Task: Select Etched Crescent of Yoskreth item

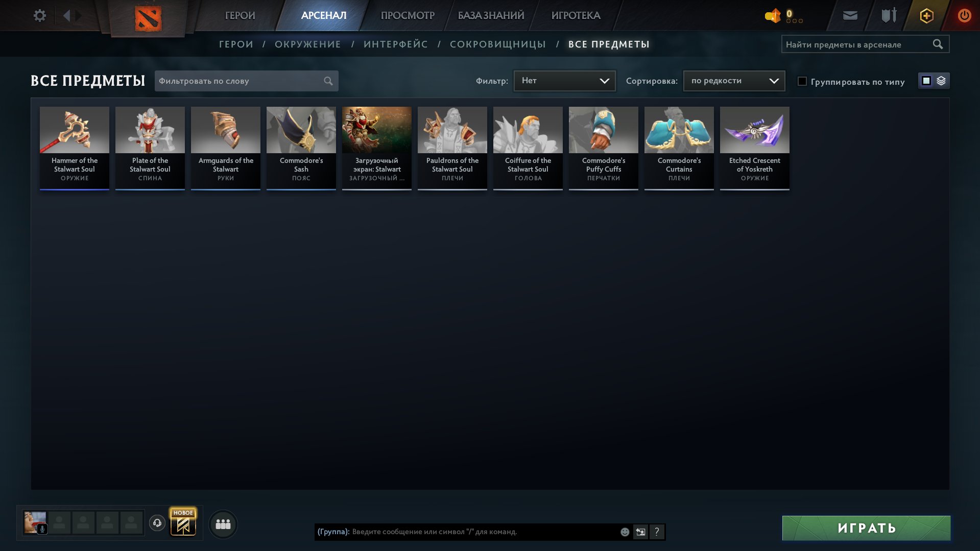Action: point(754,148)
